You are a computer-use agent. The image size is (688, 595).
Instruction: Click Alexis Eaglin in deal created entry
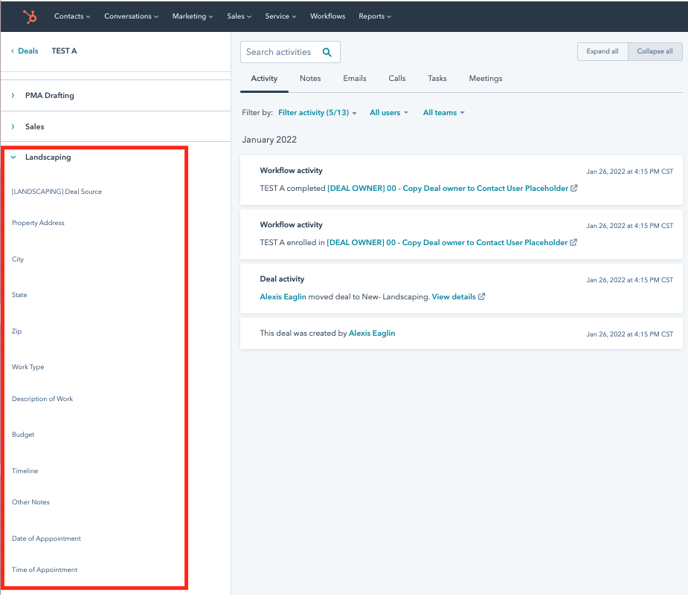click(x=372, y=333)
